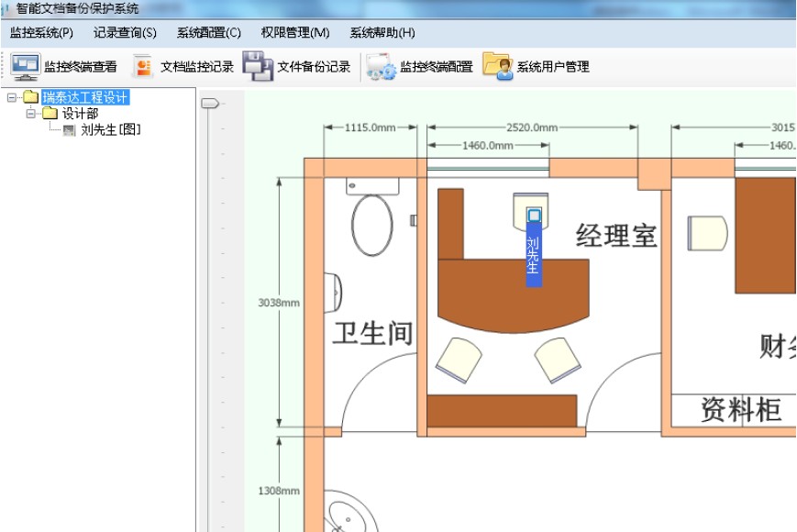Select the 设计部 department label in tree
The width and height of the screenshot is (797, 532).
(x=80, y=114)
